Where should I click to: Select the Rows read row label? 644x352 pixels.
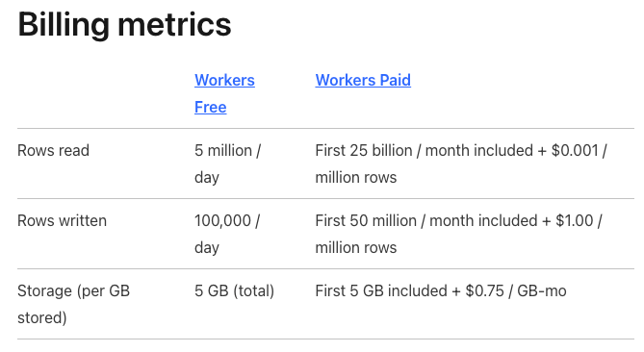[53, 151]
